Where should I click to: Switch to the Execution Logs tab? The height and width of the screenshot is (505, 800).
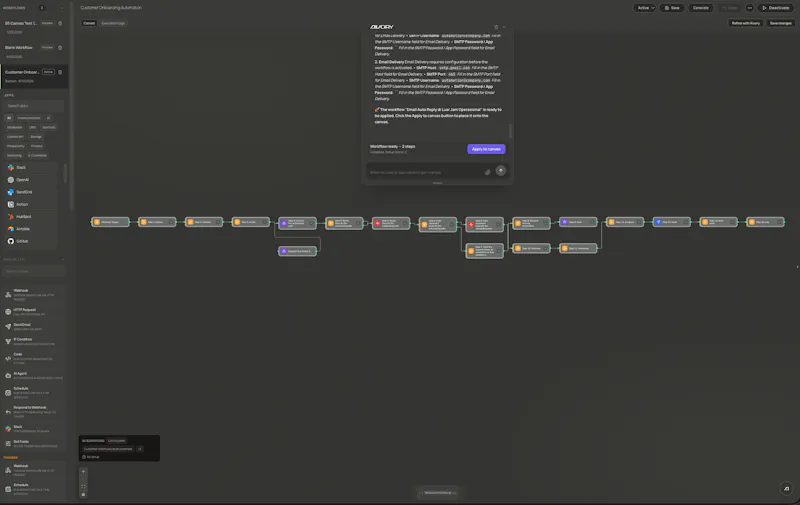(113, 23)
